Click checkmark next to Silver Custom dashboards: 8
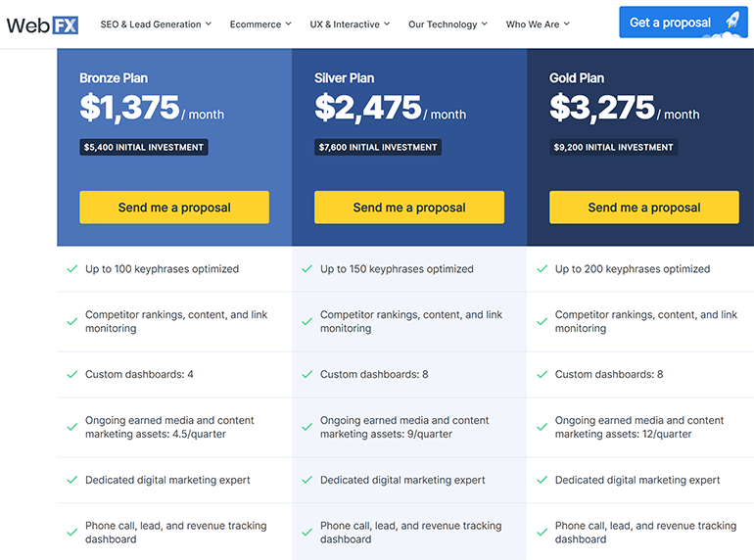 tap(306, 374)
